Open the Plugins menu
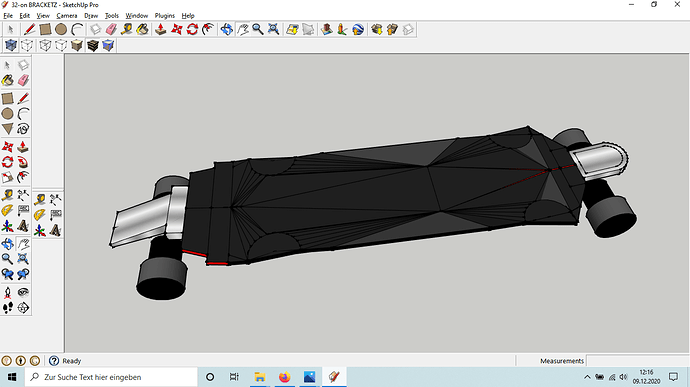 pyautogui.click(x=165, y=15)
